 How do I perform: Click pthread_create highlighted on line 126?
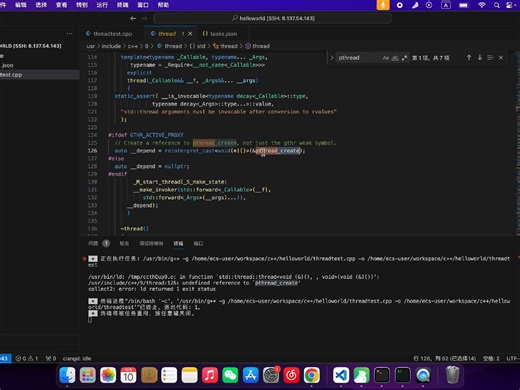pyautogui.click(x=278, y=151)
